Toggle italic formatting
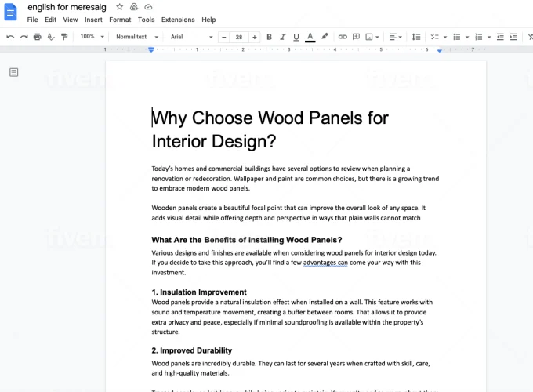This screenshot has height=392, width=533. pyautogui.click(x=282, y=37)
